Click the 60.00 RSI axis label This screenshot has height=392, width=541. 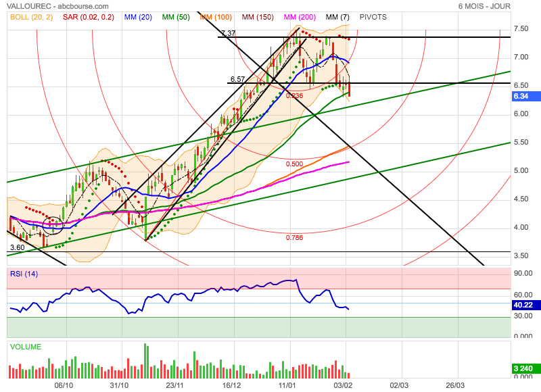click(523, 295)
